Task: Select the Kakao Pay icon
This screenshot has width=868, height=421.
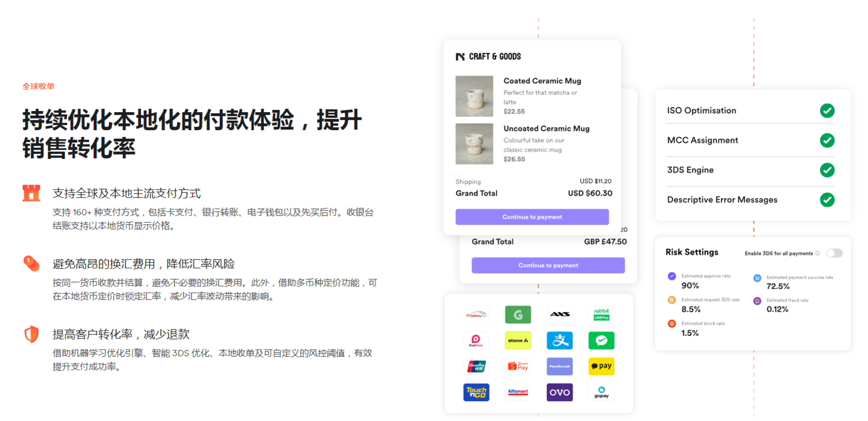Action: [x=601, y=366]
